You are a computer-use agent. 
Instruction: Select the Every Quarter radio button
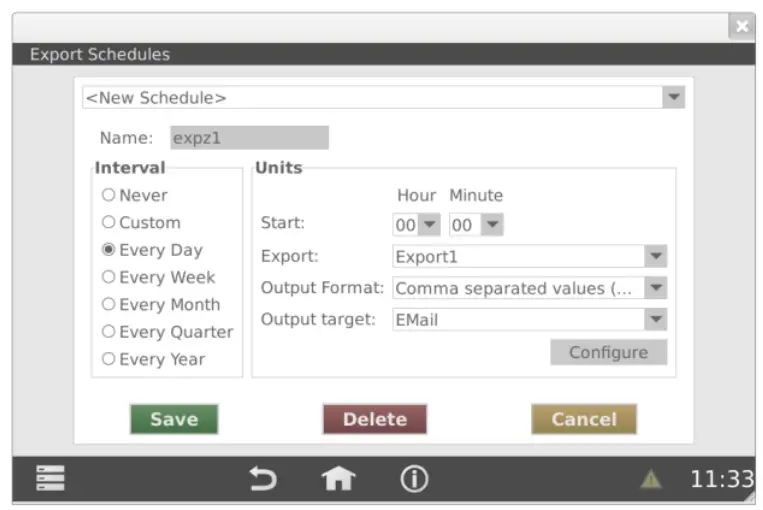(x=109, y=332)
